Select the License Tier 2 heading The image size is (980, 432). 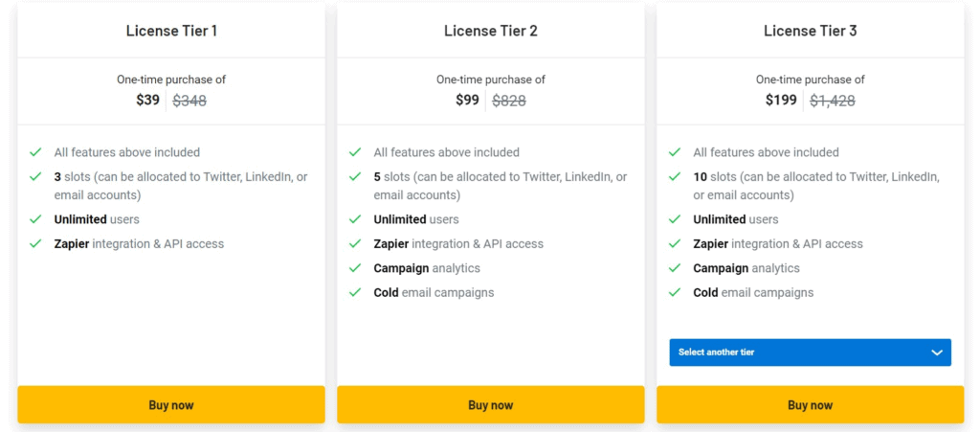[491, 31]
